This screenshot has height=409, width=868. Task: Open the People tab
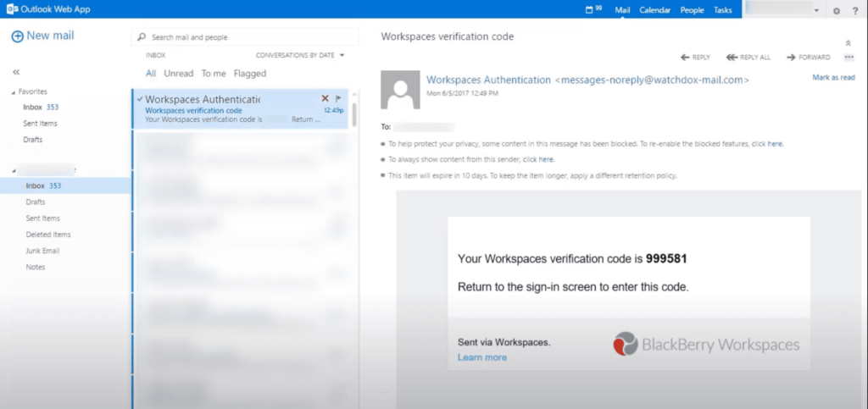coord(692,10)
